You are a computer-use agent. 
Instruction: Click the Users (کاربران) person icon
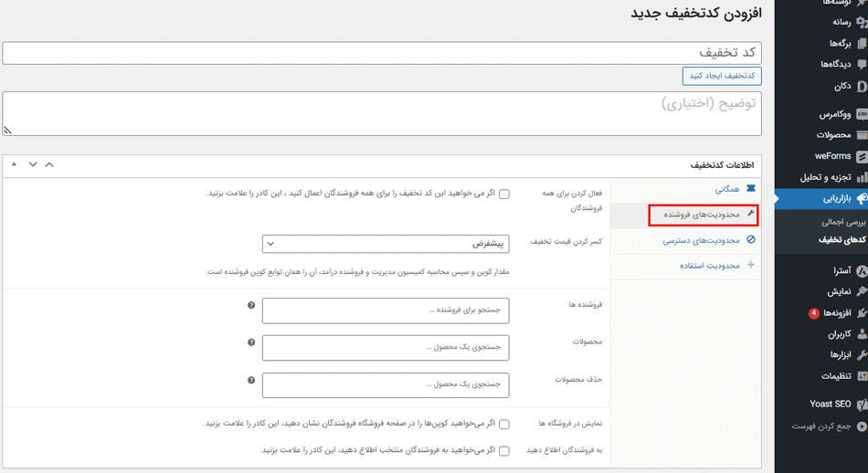point(862,334)
